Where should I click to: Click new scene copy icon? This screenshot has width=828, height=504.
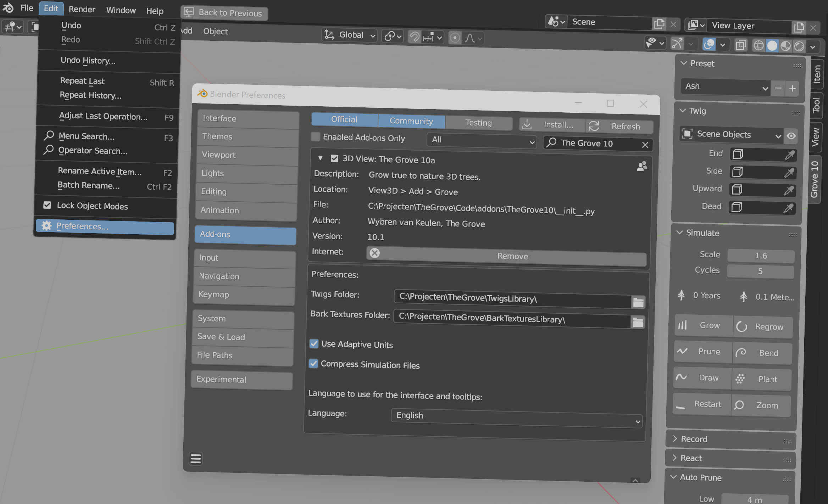point(659,24)
